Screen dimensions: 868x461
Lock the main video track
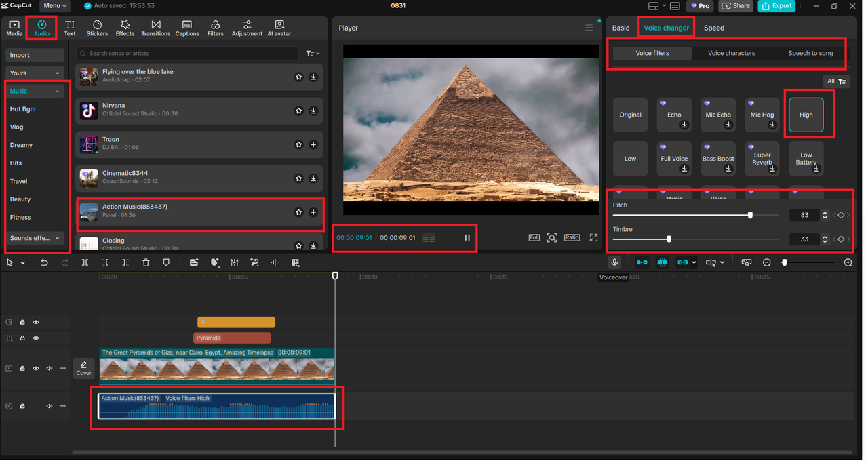[x=22, y=369]
